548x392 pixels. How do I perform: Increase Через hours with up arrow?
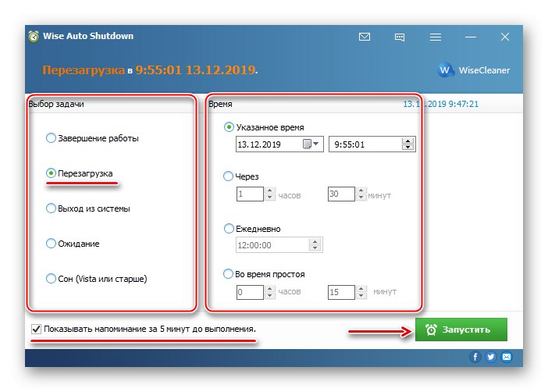pyautogui.click(x=269, y=191)
